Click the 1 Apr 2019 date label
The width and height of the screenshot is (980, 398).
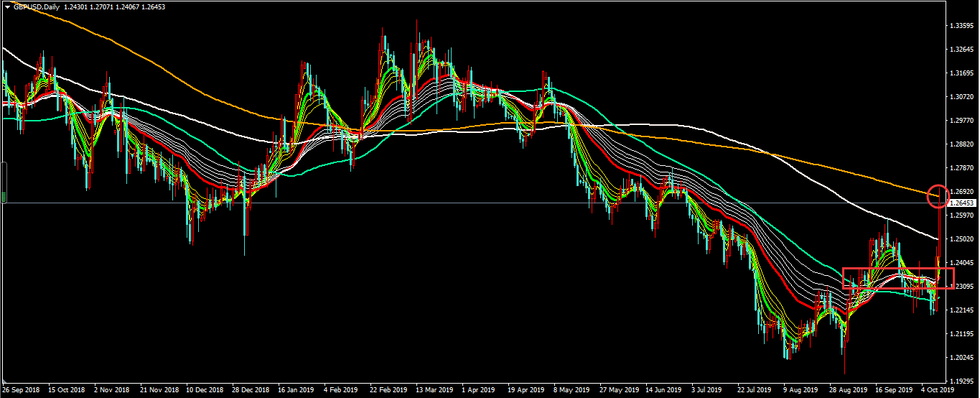click(479, 391)
